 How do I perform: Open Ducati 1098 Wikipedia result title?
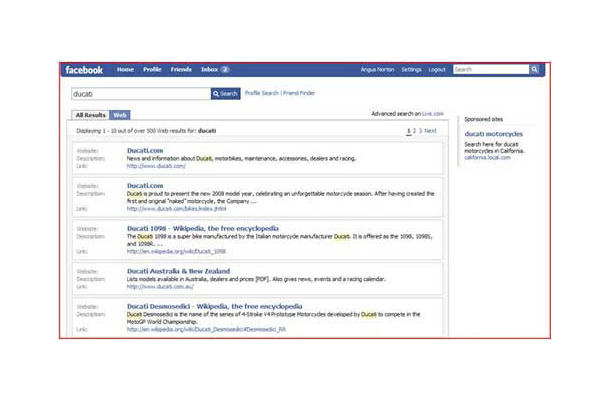pos(203,228)
